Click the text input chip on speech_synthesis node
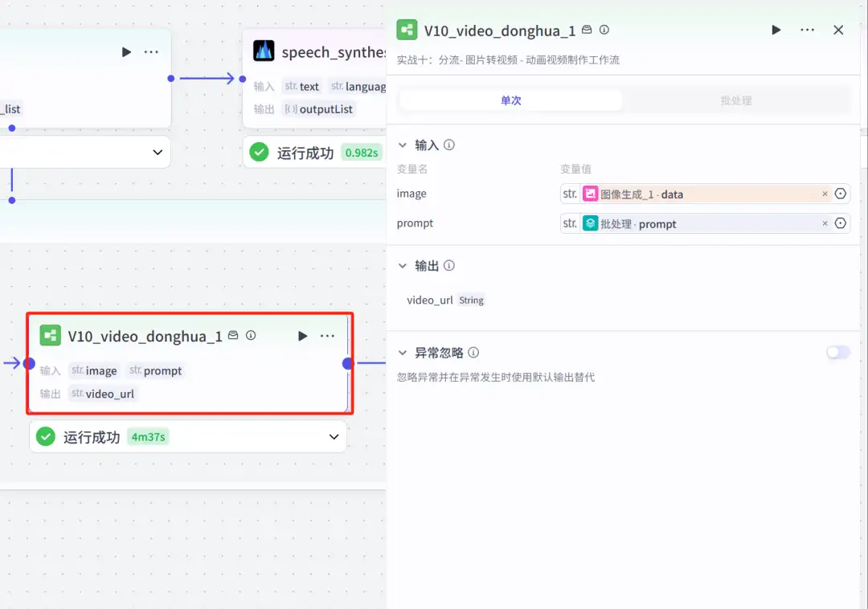Screen dimensions: 868x609 302,86
